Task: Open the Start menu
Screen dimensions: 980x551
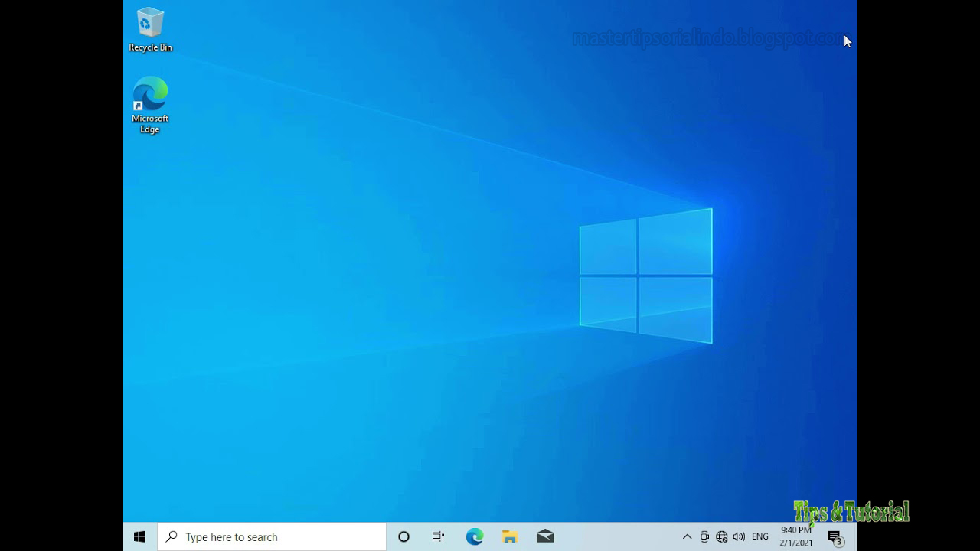Action: point(139,536)
